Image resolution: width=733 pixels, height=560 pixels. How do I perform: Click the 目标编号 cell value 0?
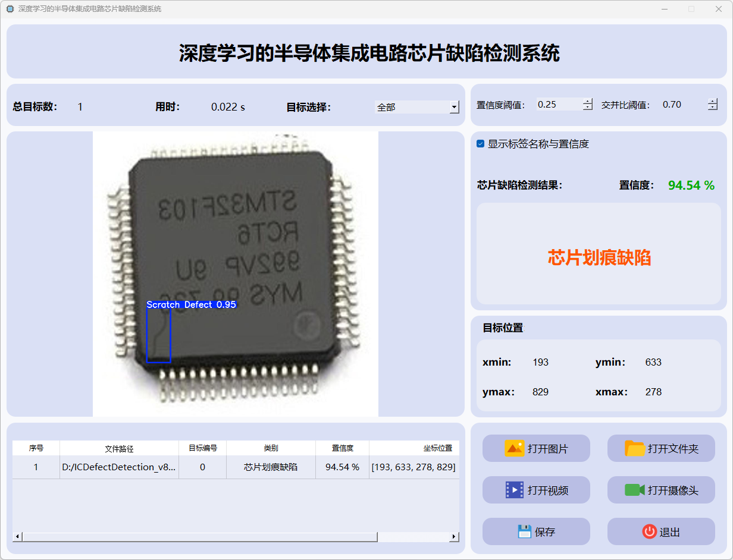202,467
